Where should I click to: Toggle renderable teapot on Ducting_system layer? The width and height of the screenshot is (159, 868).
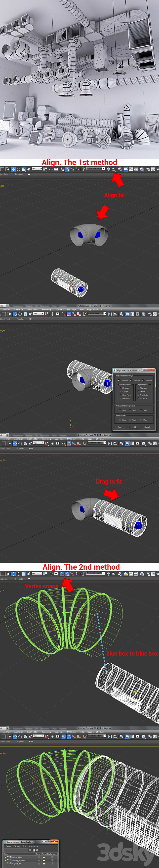[x=44, y=861]
